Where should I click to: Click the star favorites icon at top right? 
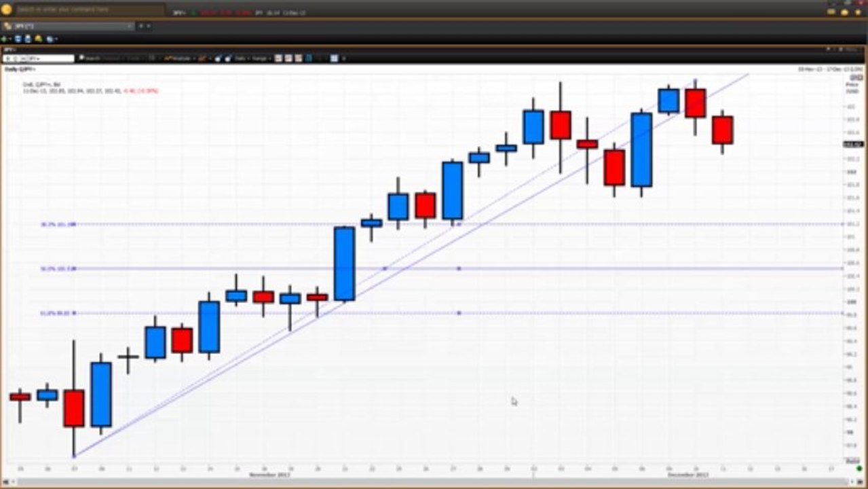858,12
